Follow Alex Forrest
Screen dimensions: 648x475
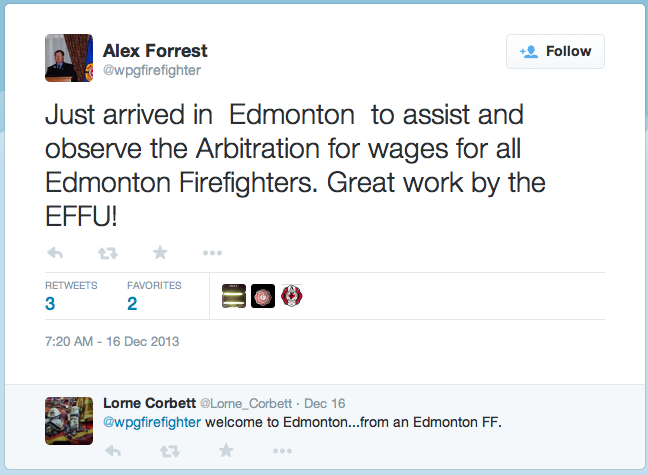[x=555, y=51]
